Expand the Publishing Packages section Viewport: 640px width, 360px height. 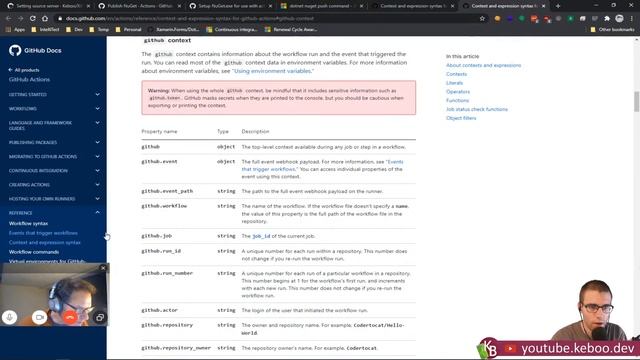tap(54, 142)
